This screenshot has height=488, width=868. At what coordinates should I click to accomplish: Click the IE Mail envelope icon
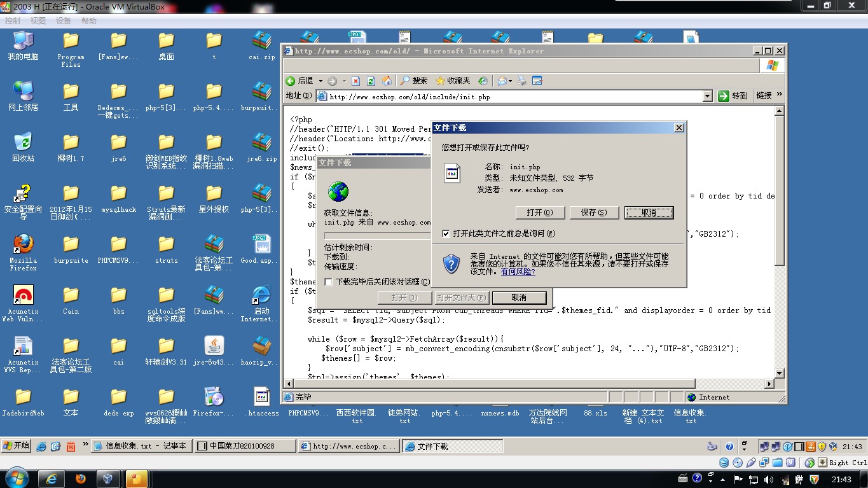pyautogui.click(x=502, y=81)
